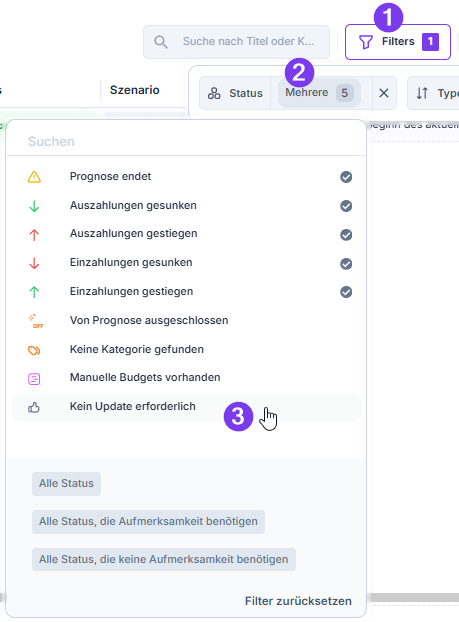Click the orange tags icon
The image size is (459, 622).
click(34, 350)
